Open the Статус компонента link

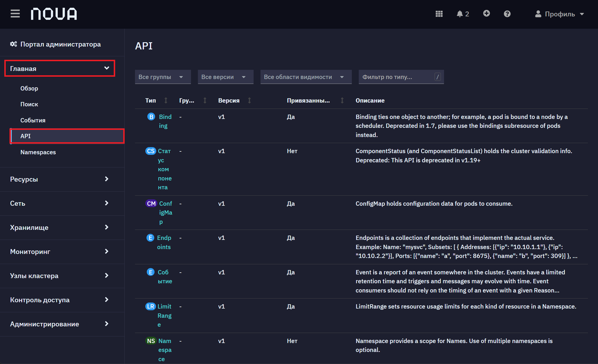pos(165,169)
